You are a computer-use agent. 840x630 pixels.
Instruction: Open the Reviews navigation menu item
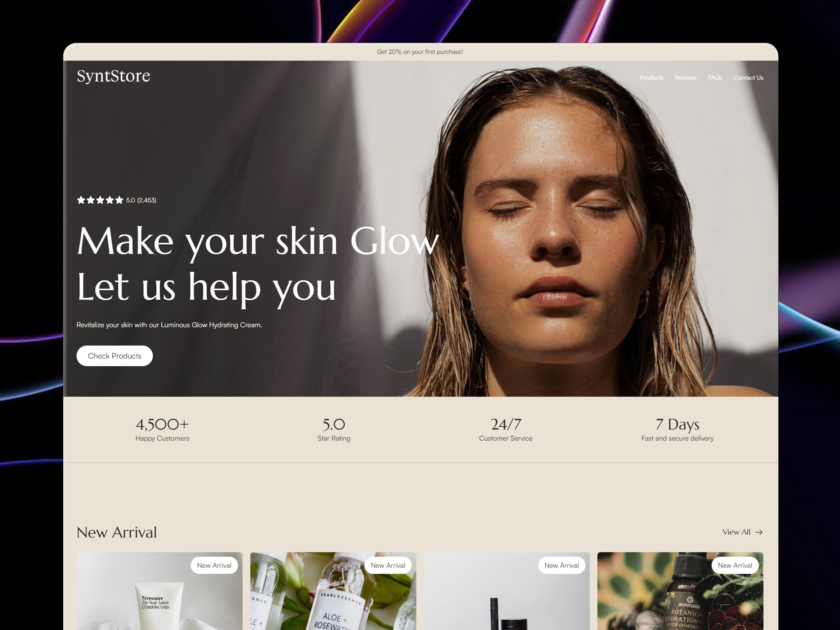tap(685, 78)
